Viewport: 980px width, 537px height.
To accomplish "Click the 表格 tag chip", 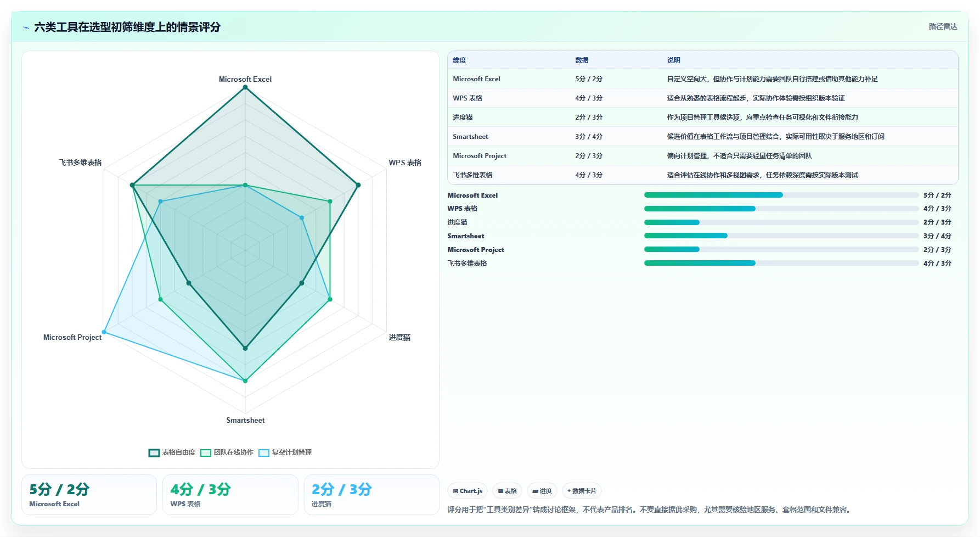I will tap(507, 491).
